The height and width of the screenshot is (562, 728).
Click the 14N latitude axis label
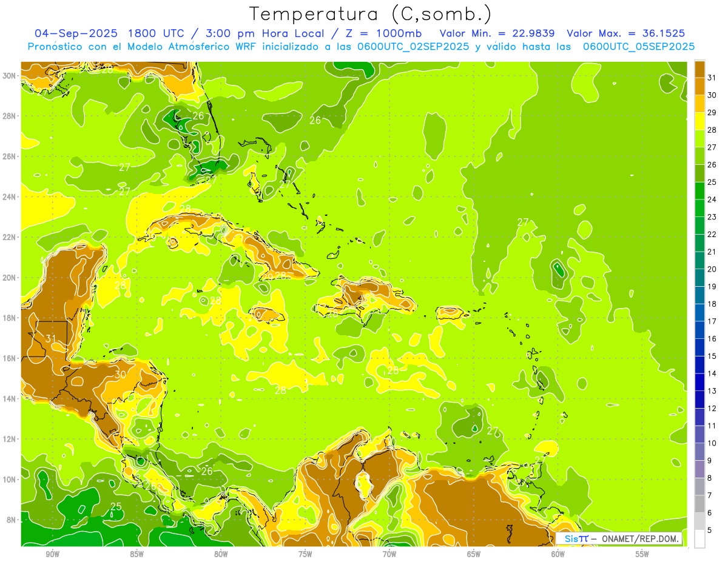tap(9, 398)
